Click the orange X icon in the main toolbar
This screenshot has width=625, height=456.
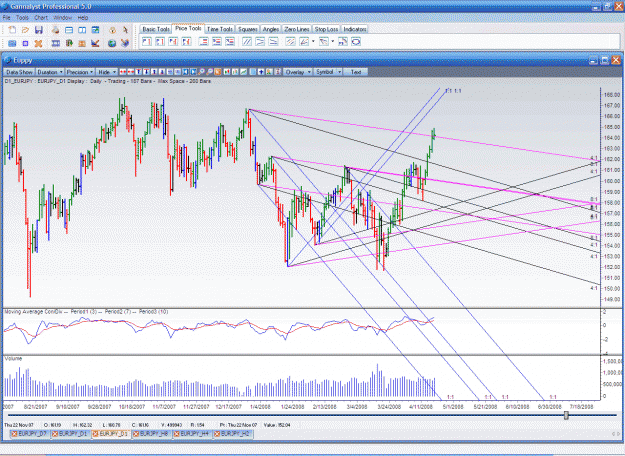pyautogui.click(x=38, y=43)
